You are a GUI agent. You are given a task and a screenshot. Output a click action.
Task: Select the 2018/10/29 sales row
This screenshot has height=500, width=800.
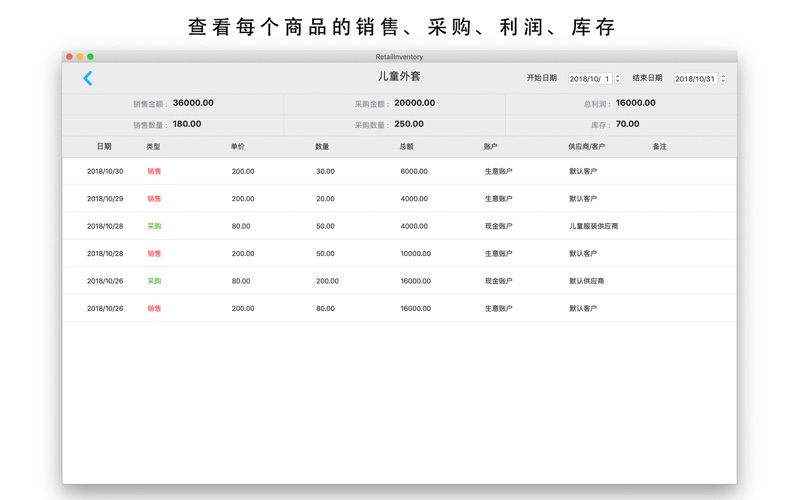pyautogui.click(x=400, y=199)
